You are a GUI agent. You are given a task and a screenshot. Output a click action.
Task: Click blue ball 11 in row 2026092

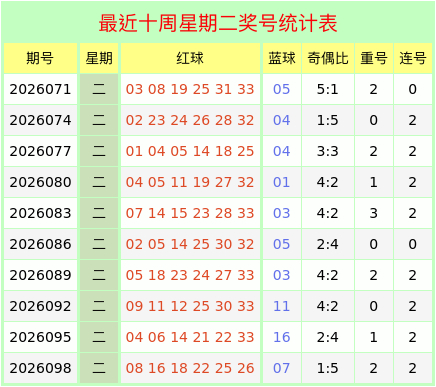(x=282, y=306)
